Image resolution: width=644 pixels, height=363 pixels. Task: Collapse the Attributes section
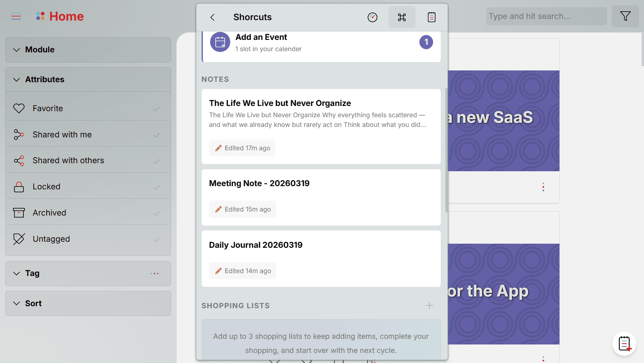tap(16, 79)
